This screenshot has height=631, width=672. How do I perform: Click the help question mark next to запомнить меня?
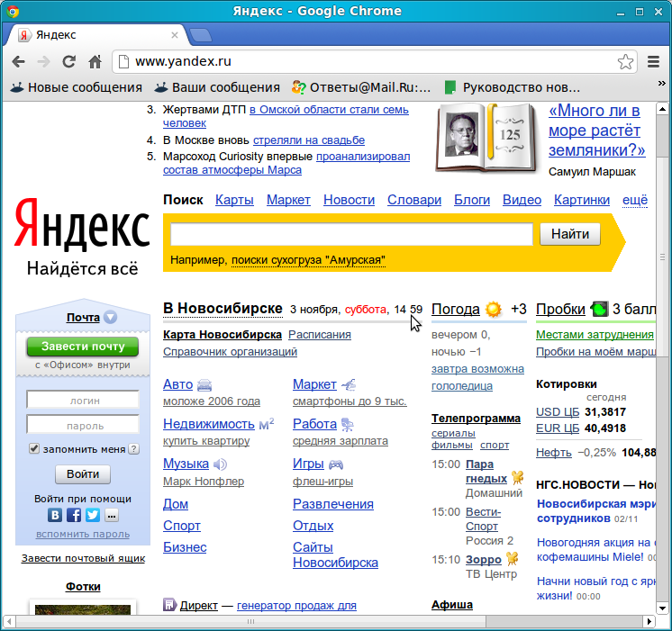(134, 448)
